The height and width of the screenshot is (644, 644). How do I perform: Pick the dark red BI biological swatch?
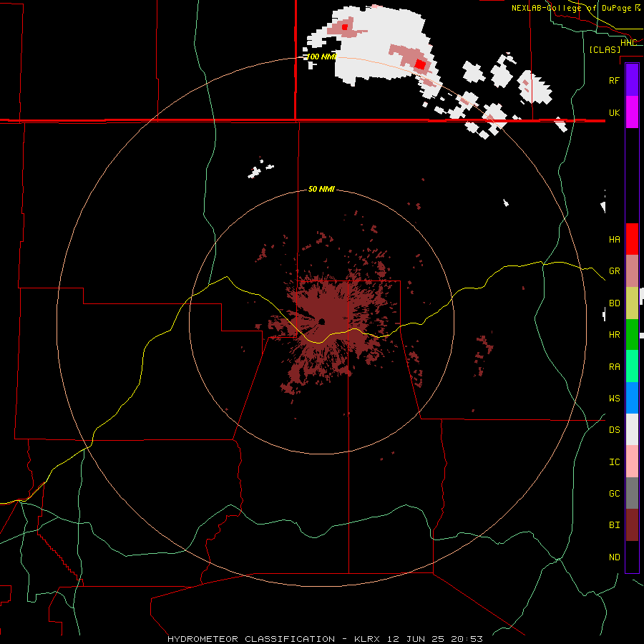(632, 525)
